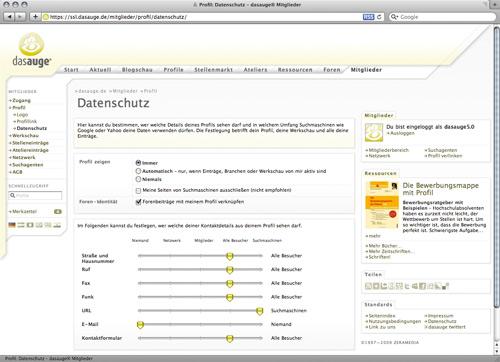Open the Ateliers tab
The image size is (500, 362).
tap(255, 70)
